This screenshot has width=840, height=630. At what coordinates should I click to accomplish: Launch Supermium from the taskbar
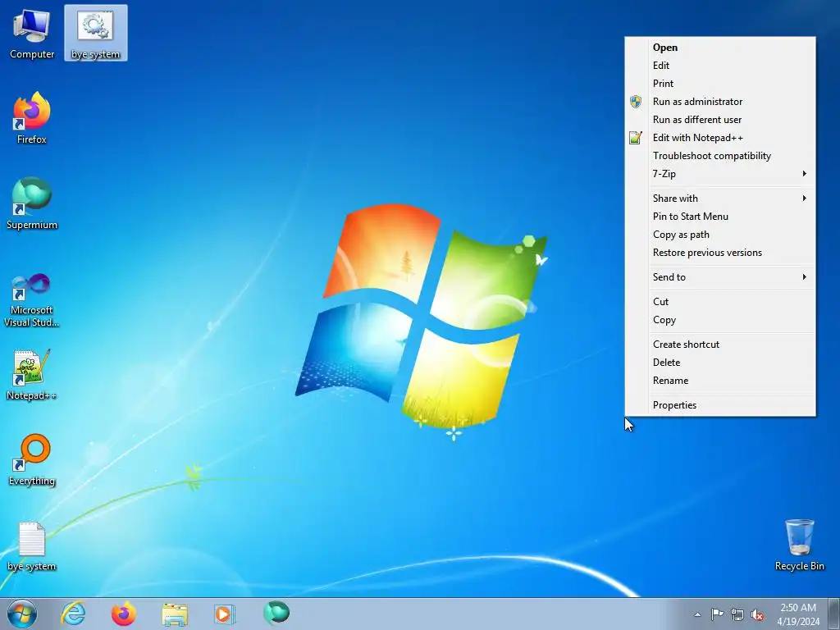pyautogui.click(x=276, y=613)
